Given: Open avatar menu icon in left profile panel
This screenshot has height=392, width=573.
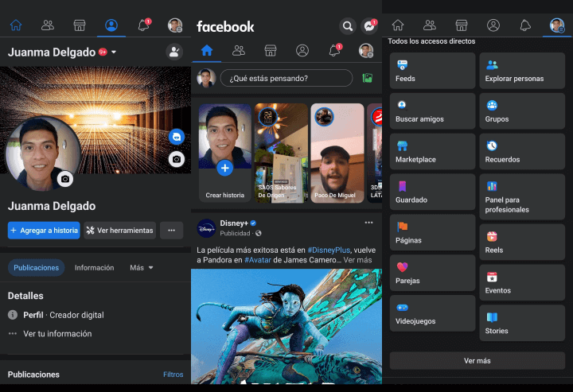Looking at the screenshot, I should coord(175,25).
